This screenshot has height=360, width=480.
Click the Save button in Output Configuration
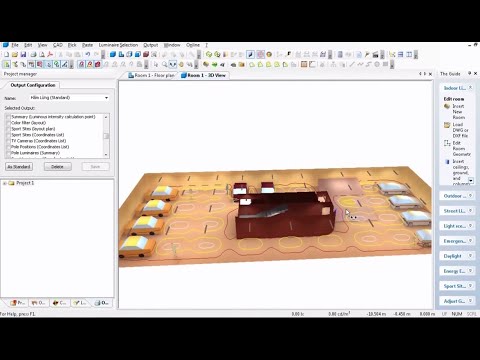point(95,166)
